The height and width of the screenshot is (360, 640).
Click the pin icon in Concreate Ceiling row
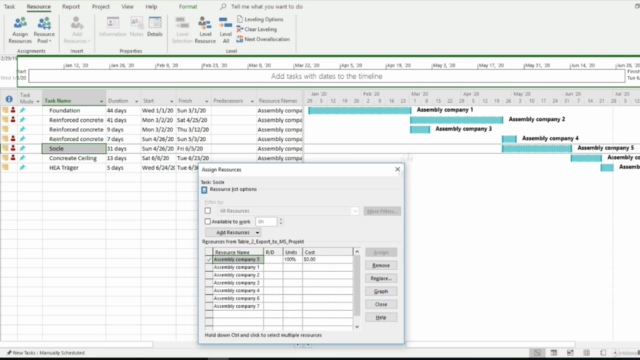coord(22,158)
